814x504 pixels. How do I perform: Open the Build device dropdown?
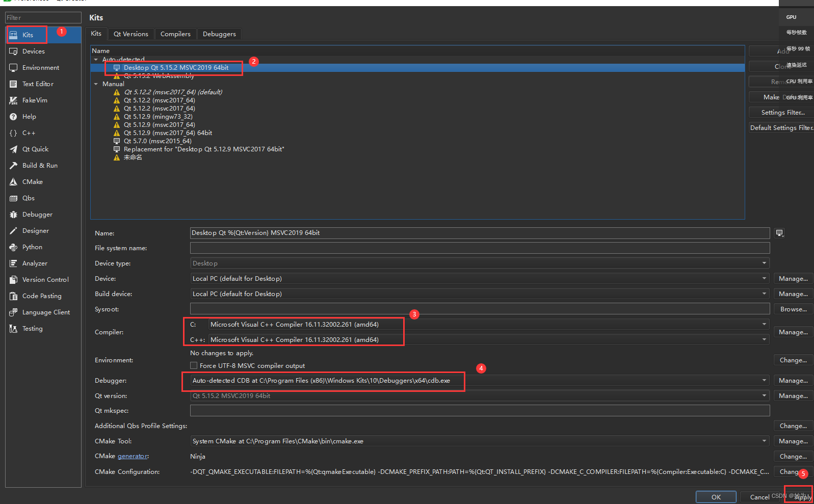pyautogui.click(x=480, y=294)
